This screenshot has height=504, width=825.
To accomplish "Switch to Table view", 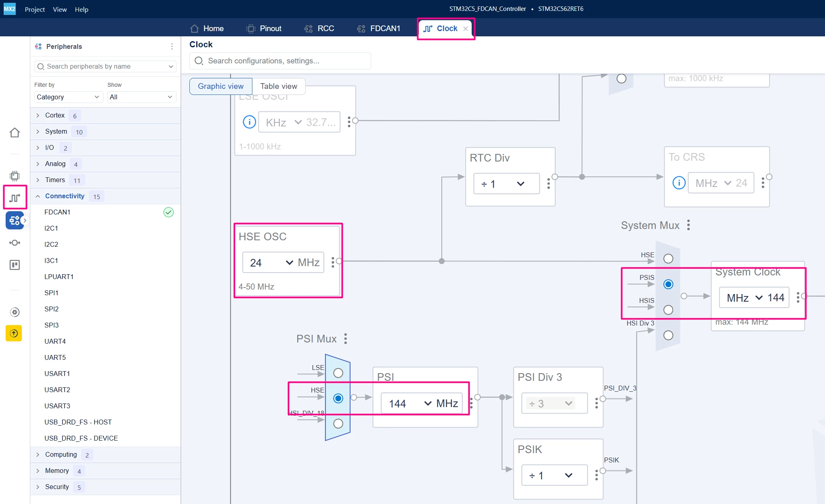I will coord(279,86).
